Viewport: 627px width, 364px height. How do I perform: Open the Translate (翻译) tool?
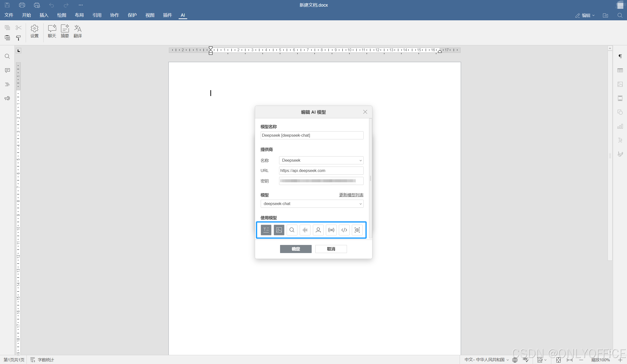click(x=78, y=31)
